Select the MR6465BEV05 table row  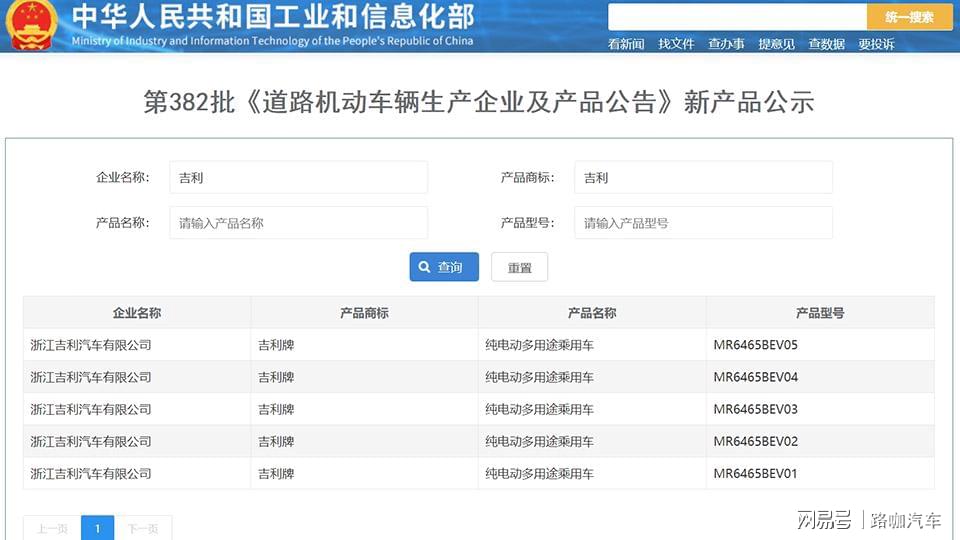(478, 345)
